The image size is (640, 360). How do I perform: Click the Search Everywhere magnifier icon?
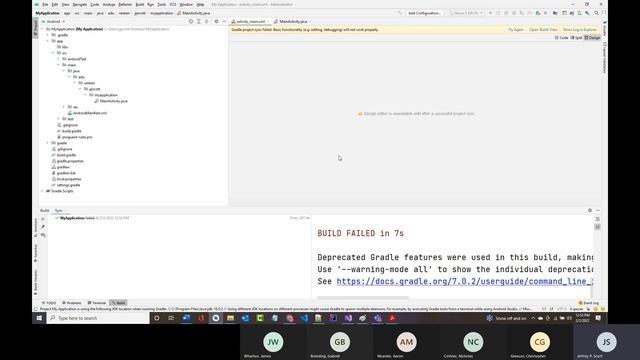[596, 13]
